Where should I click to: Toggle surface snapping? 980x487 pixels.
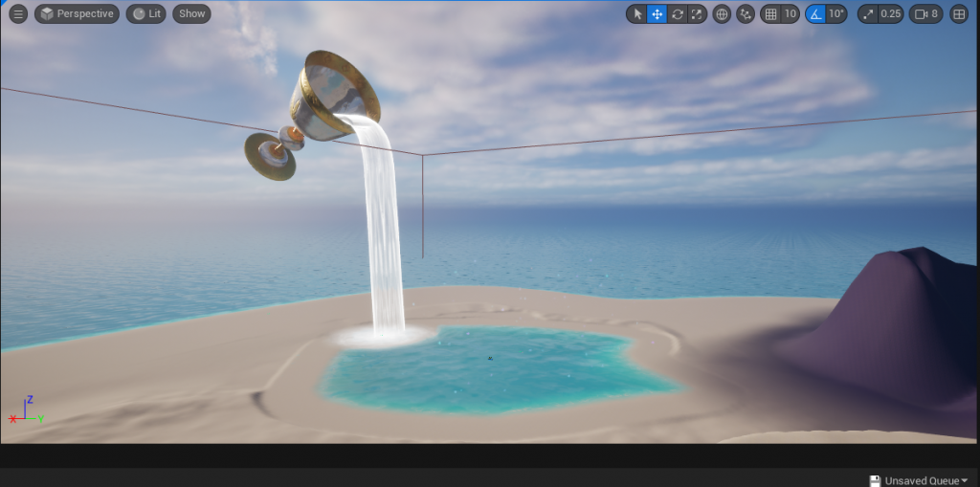[745, 13]
